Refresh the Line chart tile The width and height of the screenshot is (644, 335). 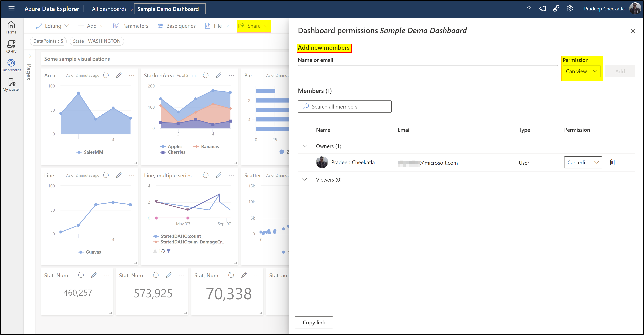coord(106,175)
